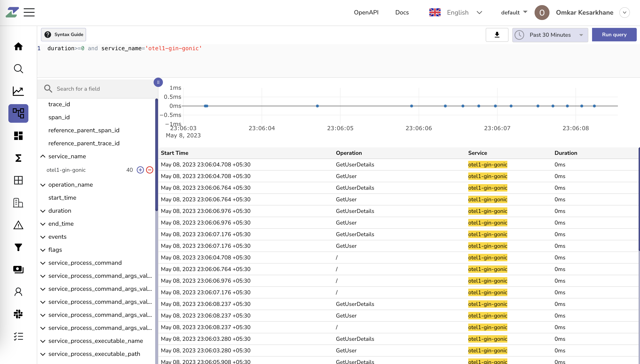The image size is (640, 364).
Task: Click the Search magnifier icon in sidebar
Action: pyautogui.click(x=18, y=69)
